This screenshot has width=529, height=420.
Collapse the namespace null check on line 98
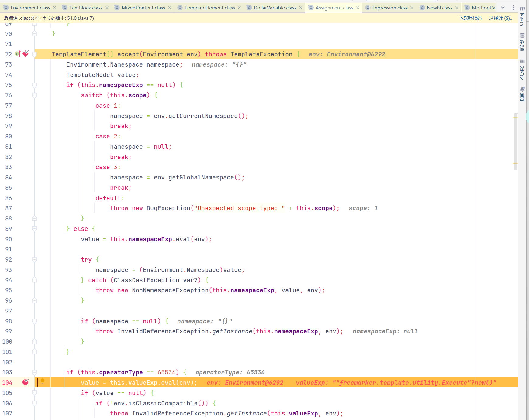point(35,321)
